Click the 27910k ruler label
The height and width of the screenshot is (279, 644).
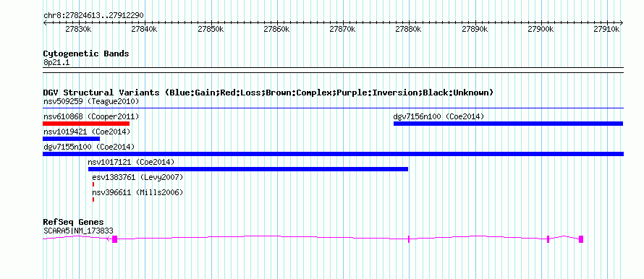tap(607, 30)
